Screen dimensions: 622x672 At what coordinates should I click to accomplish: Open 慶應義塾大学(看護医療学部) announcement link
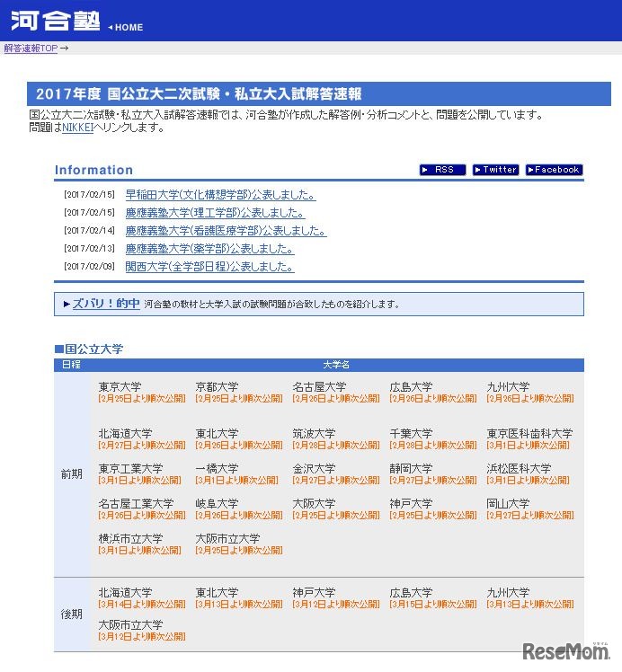tap(226, 231)
